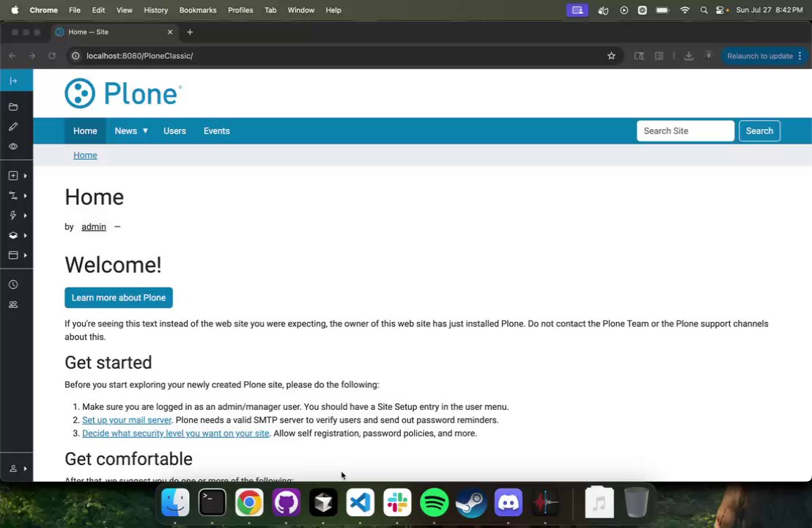This screenshot has width=812, height=528.
Task: Open the Decide what security level link
Action: coord(176,433)
